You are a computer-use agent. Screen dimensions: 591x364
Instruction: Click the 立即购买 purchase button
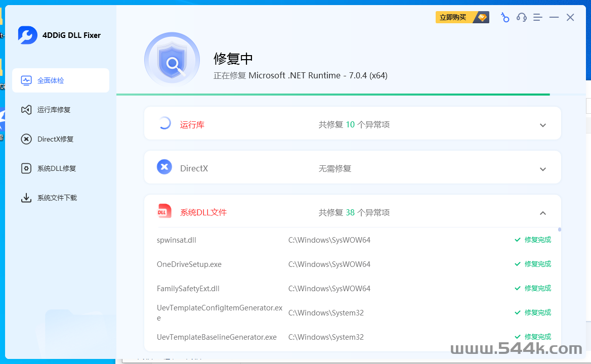[x=462, y=18]
